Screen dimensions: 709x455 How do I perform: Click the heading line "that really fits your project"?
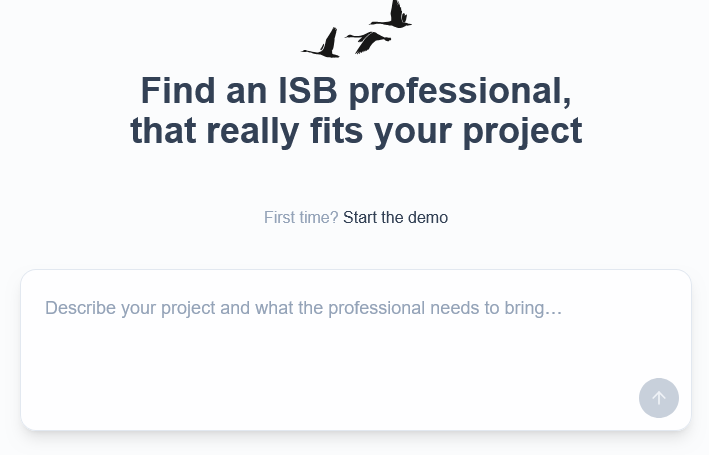click(x=356, y=131)
